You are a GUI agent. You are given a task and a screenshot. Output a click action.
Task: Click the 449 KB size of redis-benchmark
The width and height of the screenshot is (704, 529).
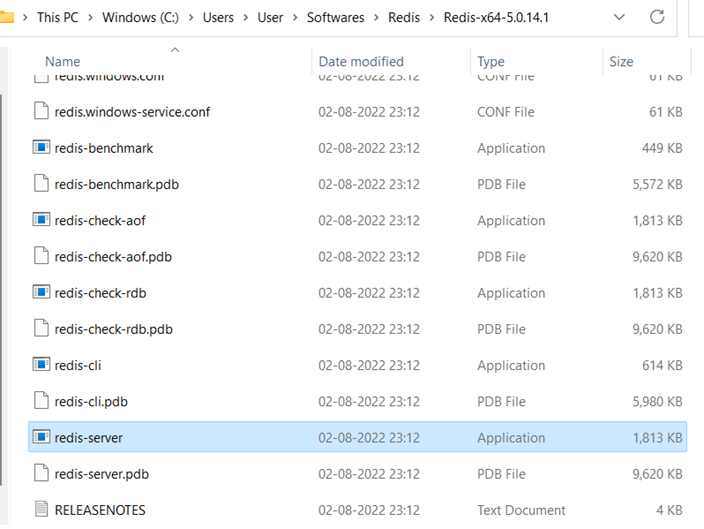(662, 148)
